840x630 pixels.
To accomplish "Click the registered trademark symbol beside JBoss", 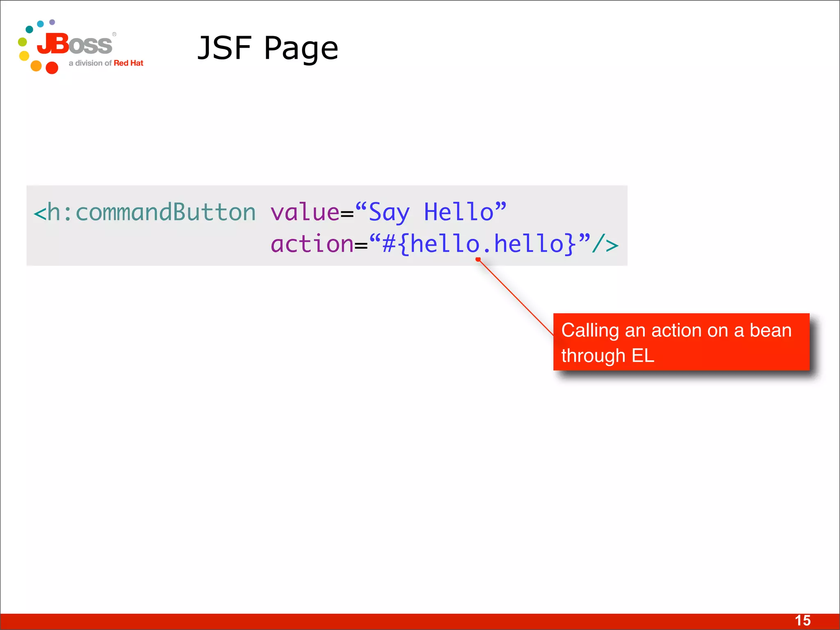I will pos(114,34).
